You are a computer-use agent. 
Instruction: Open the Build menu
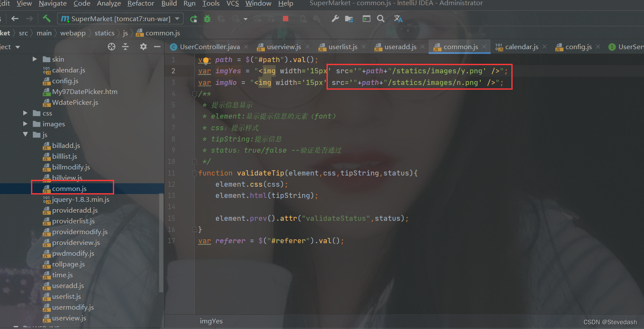[169, 3]
